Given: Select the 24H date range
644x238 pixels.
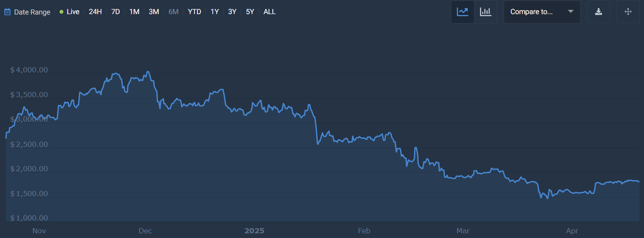Looking at the screenshot, I should coord(95,12).
